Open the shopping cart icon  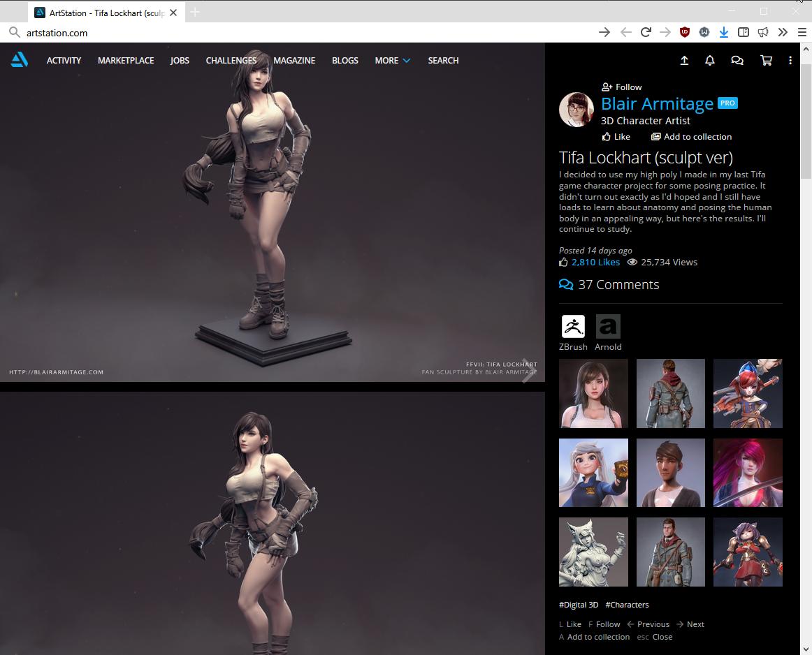(766, 61)
